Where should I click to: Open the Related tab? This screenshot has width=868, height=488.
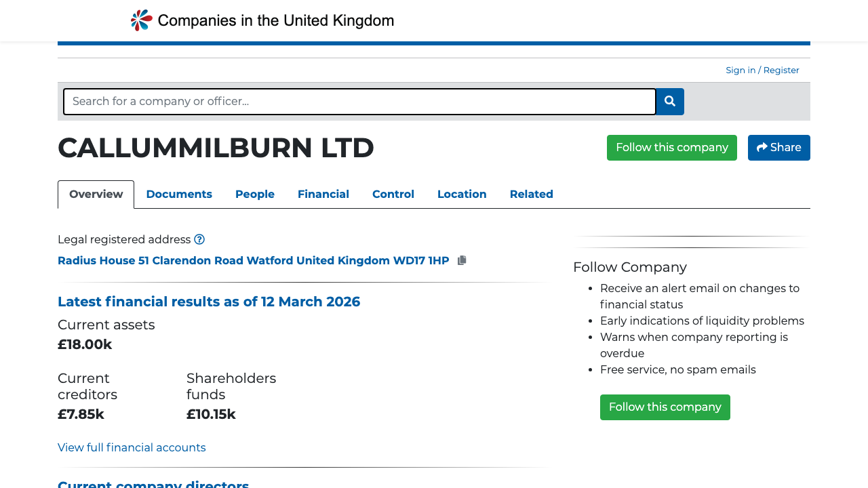(x=532, y=195)
